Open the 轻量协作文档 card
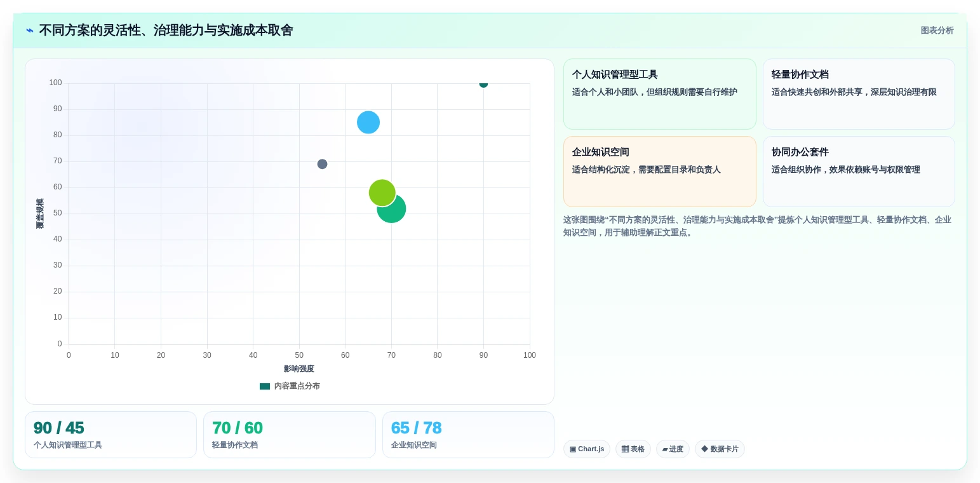Viewport: 980px width, 483px height. [859, 94]
